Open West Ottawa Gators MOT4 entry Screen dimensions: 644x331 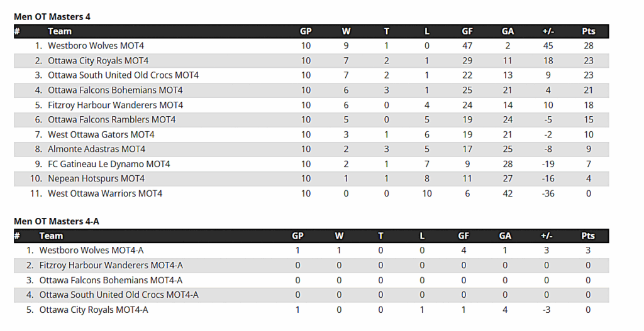101,134
